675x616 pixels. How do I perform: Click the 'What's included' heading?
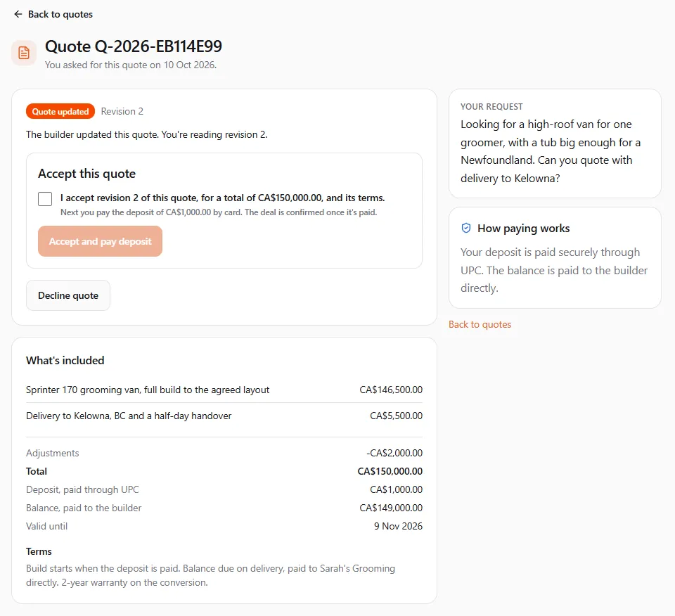tap(65, 361)
